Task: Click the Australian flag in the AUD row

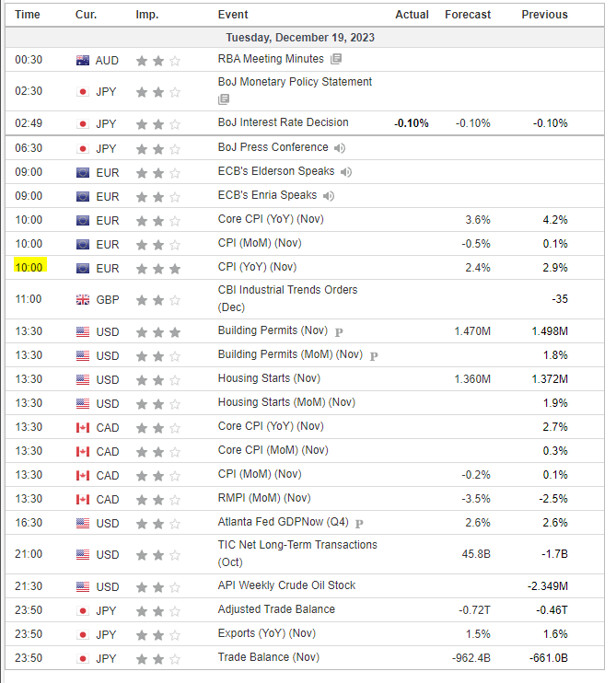Action: pos(84,61)
